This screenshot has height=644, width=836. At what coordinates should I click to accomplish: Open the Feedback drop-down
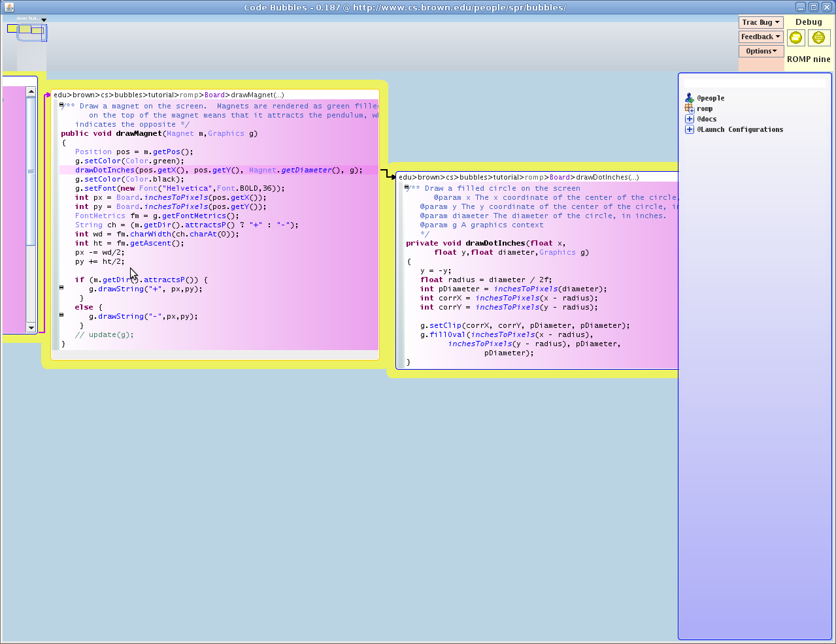click(x=761, y=37)
